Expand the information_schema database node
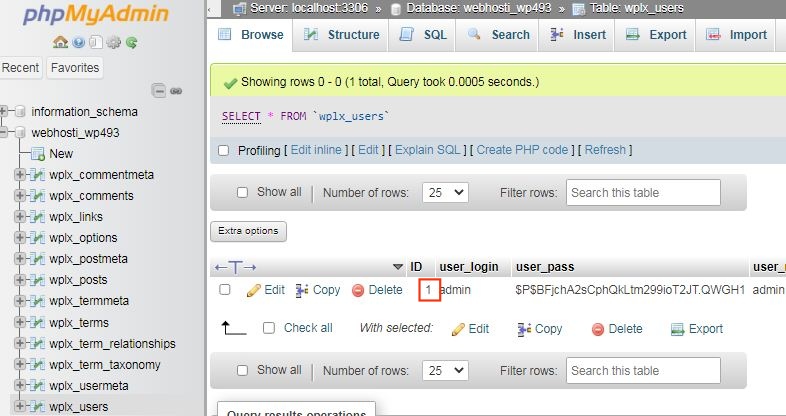786x416 pixels. tap(4, 111)
